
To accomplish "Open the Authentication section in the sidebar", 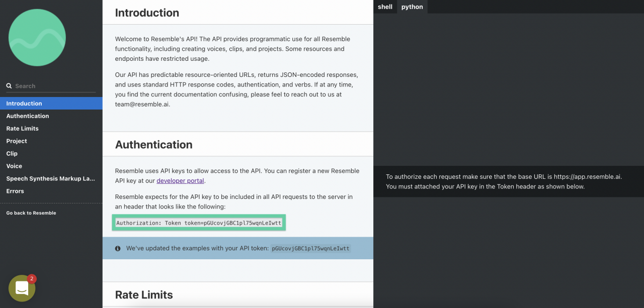I will pyautogui.click(x=28, y=116).
